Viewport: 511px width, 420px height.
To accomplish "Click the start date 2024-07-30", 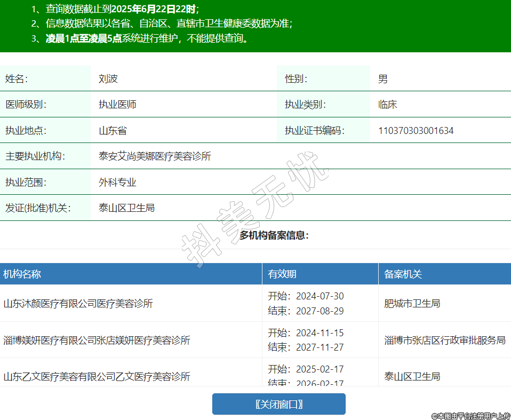I will point(320,296).
